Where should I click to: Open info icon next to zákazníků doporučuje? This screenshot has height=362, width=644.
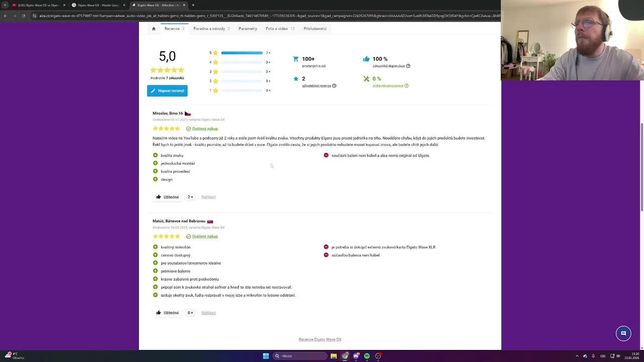pyautogui.click(x=408, y=66)
